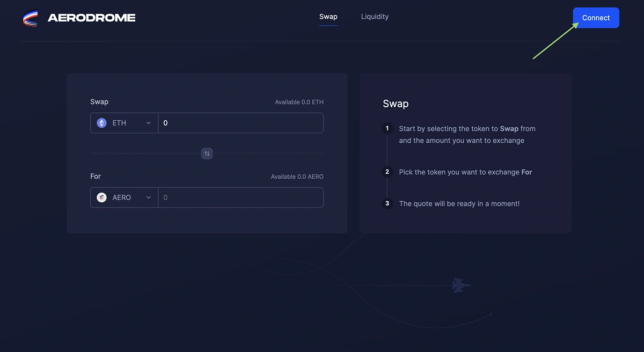644x352 pixels.
Task: Click 'Pick the token you want to exchange For'
Action: click(x=465, y=172)
